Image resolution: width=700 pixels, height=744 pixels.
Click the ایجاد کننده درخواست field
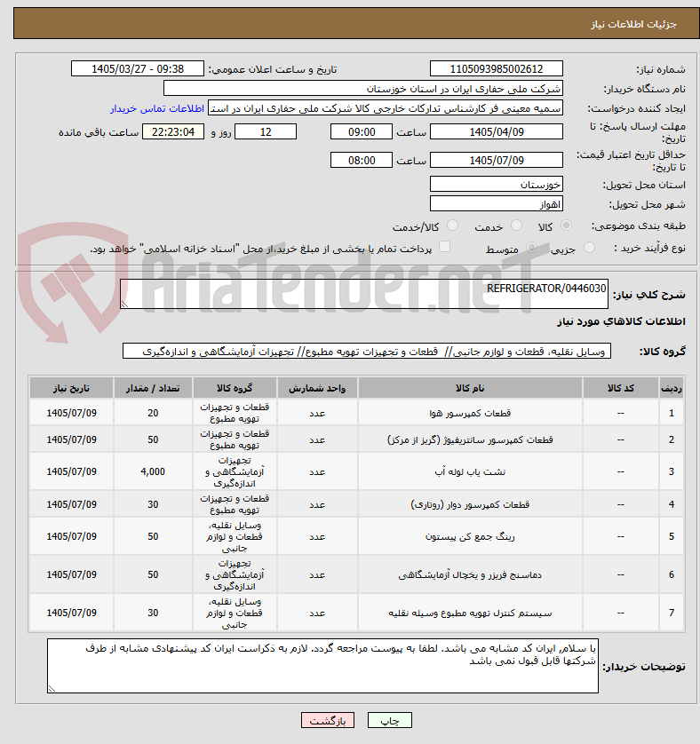386,108
